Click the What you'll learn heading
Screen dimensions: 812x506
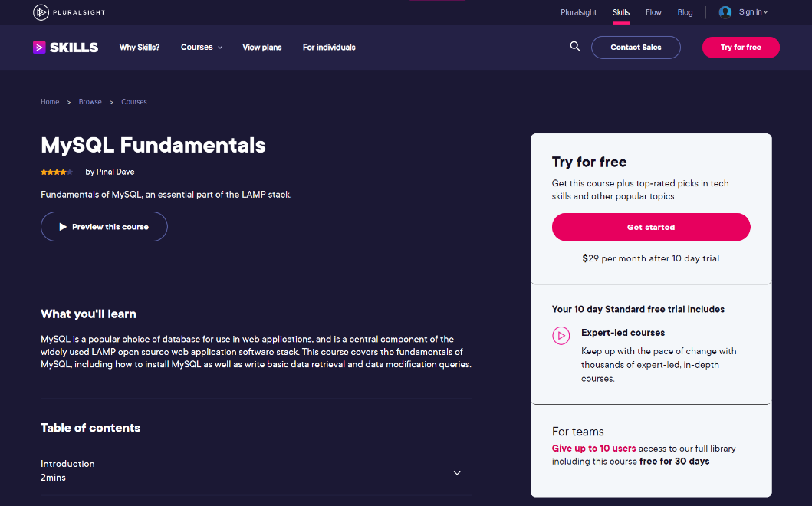point(88,314)
